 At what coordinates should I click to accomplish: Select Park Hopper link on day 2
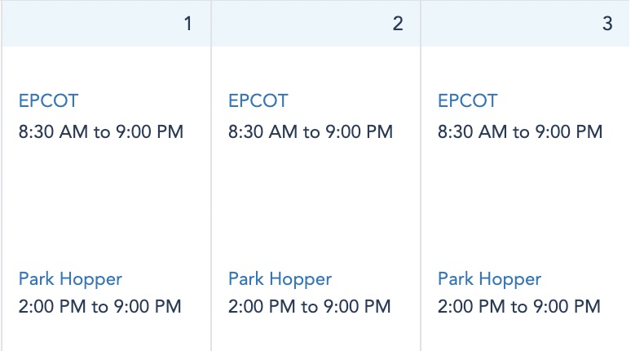[x=280, y=279]
